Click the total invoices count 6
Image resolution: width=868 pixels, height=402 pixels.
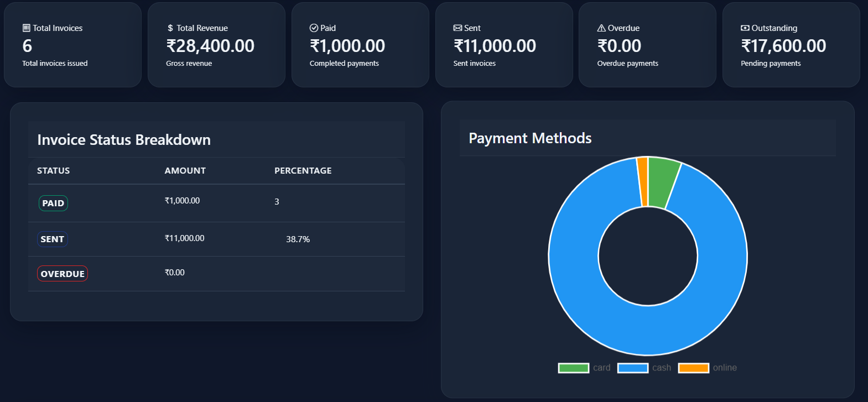pyautogui.click(x=27, y=46)
